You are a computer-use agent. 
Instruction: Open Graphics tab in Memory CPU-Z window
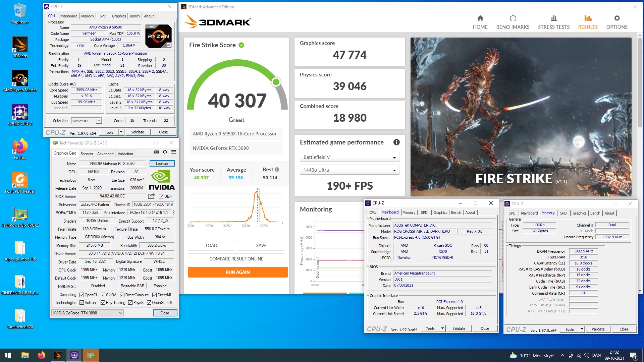579,213
